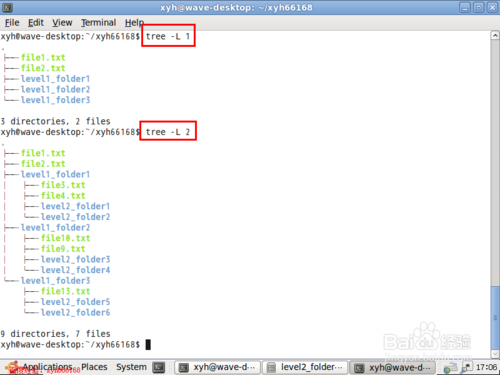The width and height of the screenshot is (500, 375).
Task: Open the Terminal menu
Action: point(98,23)
